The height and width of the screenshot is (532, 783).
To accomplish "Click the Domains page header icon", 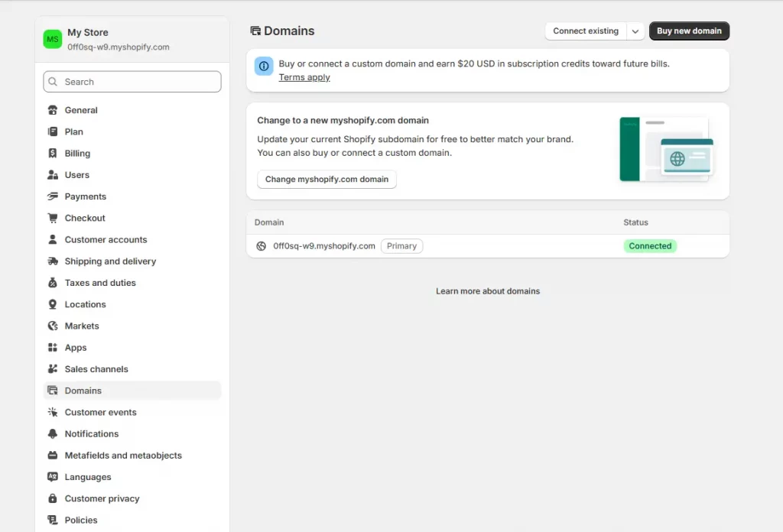I will 255,31.
